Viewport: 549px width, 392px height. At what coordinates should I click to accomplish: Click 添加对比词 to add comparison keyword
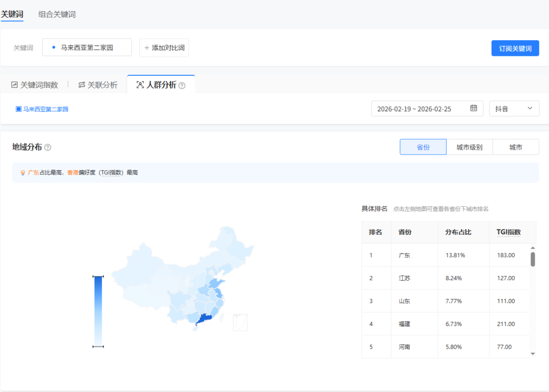click(x=164, y=48)
